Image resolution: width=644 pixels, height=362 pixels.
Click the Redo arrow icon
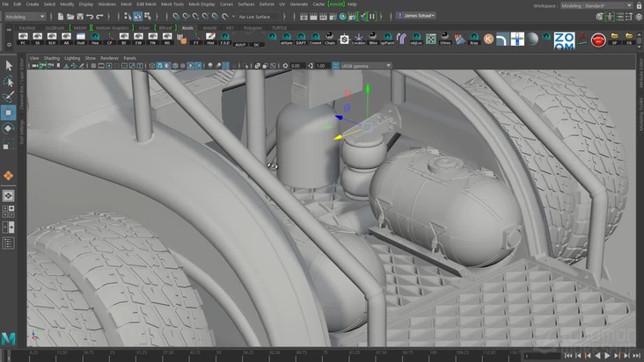(x=99, y=17)
